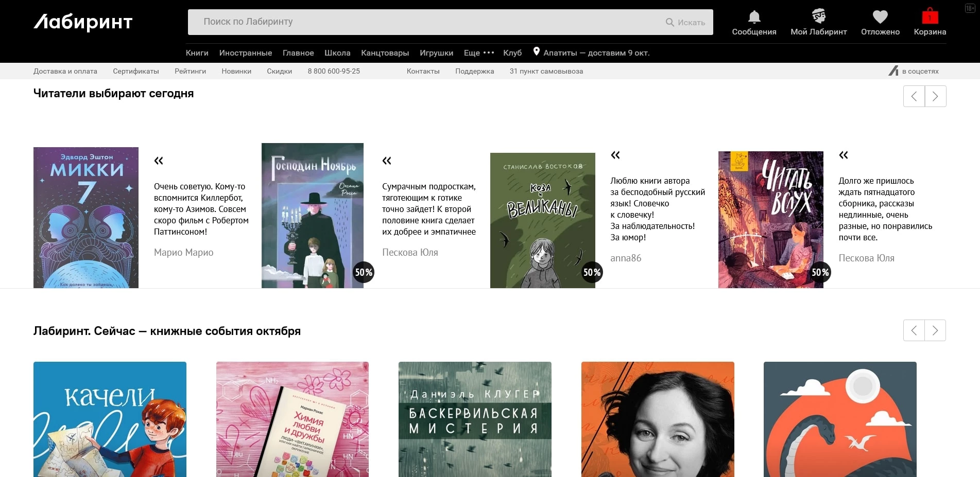Image resolution: width=980 pixels, height=477 pixels.
Task: Click the location pin for Апатиты delivery
Action: pyautogui.click(x=537, y=51)
